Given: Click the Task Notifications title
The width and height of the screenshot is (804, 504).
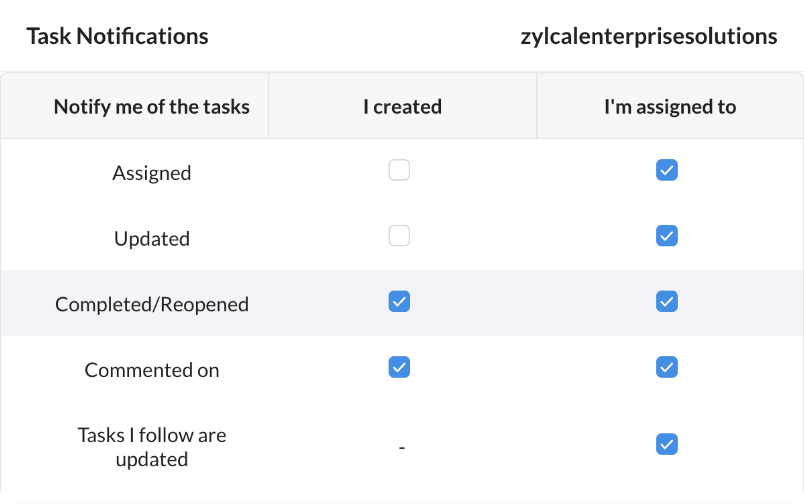Looking at the screenshot, I should point(117,37).
